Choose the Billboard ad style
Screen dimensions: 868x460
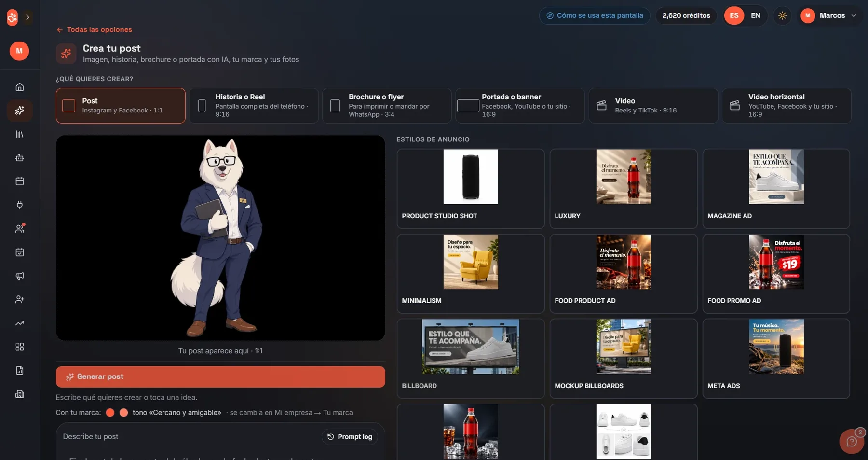click(x=471, y=359)
